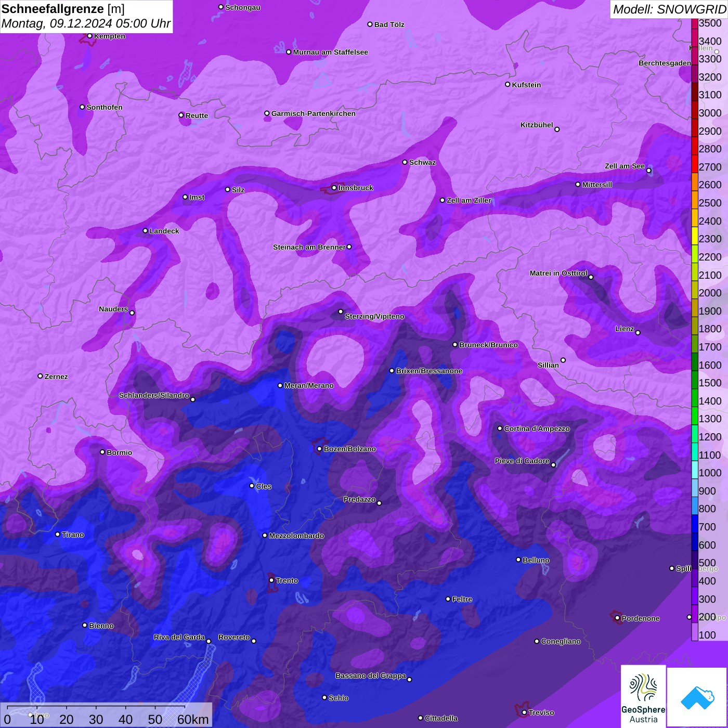
Task: Click the Cles label
Action: coord(264,486)
